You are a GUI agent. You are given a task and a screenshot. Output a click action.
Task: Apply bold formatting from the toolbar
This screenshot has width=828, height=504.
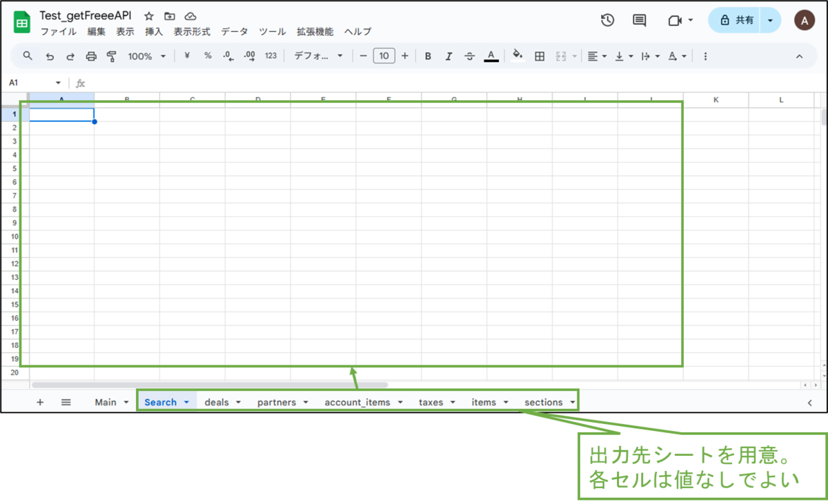pyautogui.click(x=428, y=56)
